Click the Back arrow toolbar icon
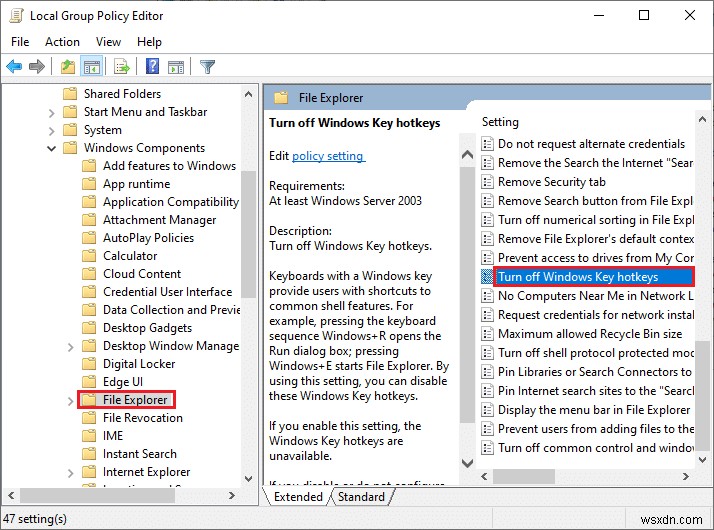Image resolution: width=714 pixels, height=530 pixels. (14, 67)
